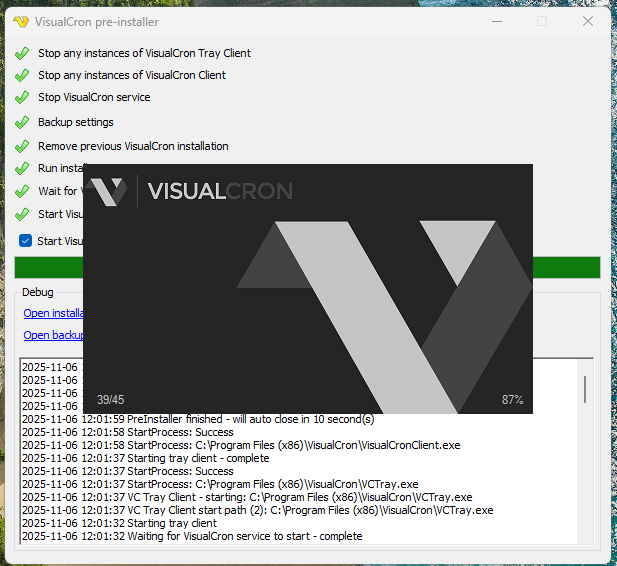
Task: Click the green checkmark on the Run install row
Action: 22,169
